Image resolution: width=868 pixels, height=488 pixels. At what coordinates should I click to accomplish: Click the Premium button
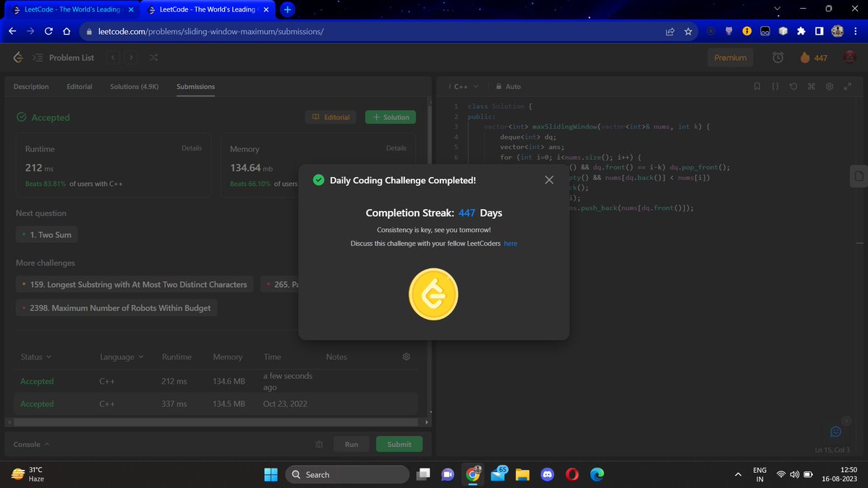(730, 58)
